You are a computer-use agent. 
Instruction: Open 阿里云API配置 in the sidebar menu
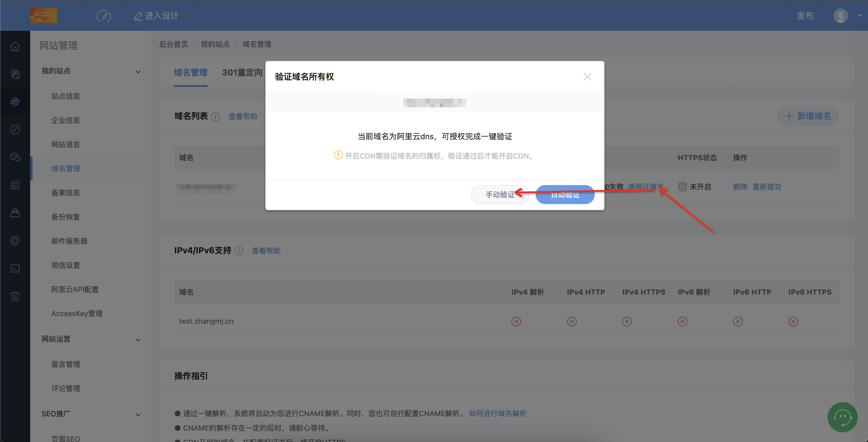(75, 290)
